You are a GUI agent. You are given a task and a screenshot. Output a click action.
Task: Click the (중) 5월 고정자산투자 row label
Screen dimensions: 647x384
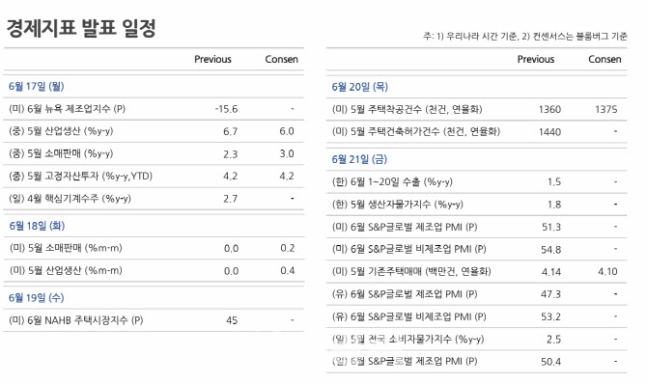coord(81,176)
